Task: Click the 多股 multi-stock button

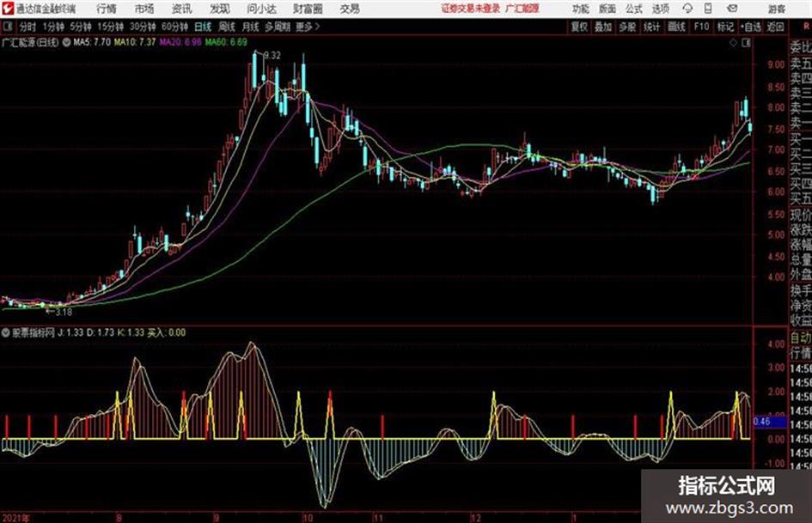Action: [x=627, y=27]
